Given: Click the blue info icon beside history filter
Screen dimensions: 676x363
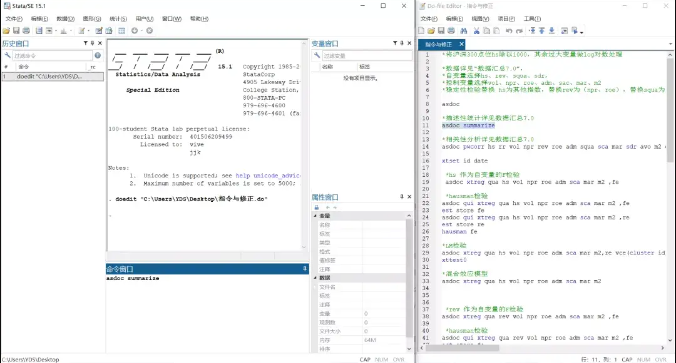Looking at the screenshot, I should coord(98,55).
